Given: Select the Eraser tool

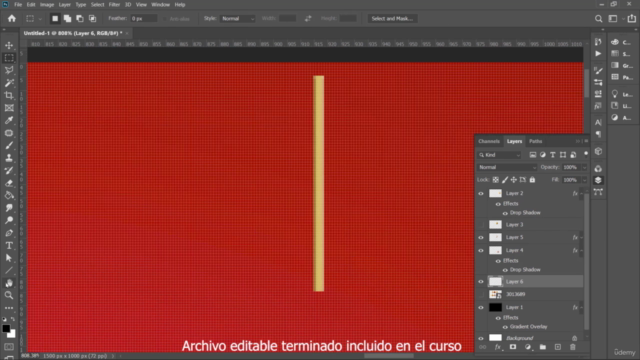Looking at the screenshot, I should pos(9,183).
